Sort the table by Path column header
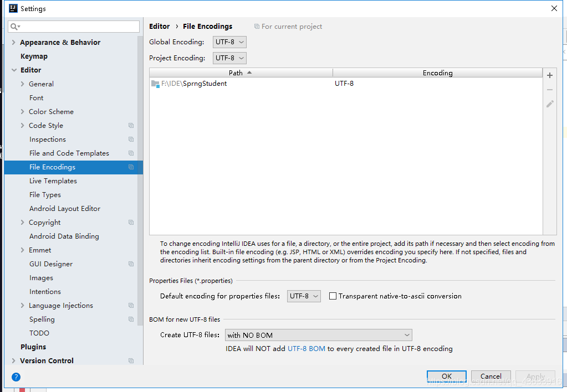Screen dimensions: 567x392 tap(241, 73)
